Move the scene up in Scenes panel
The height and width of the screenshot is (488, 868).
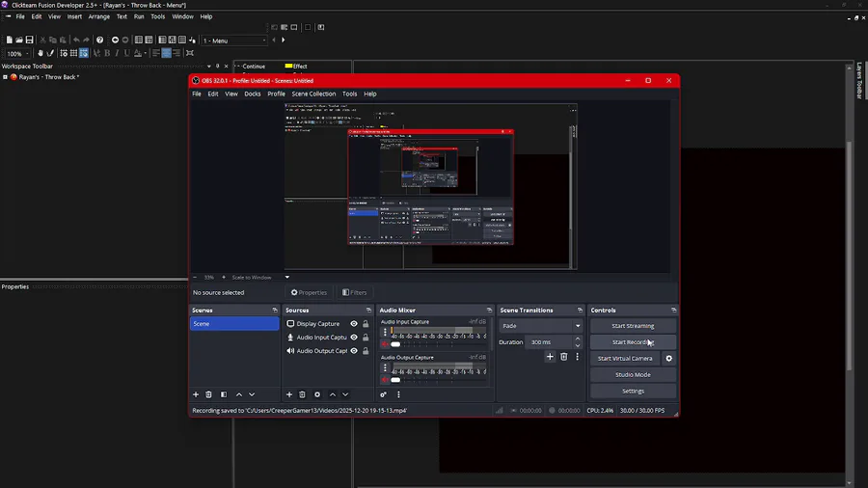tap(239, 394)
